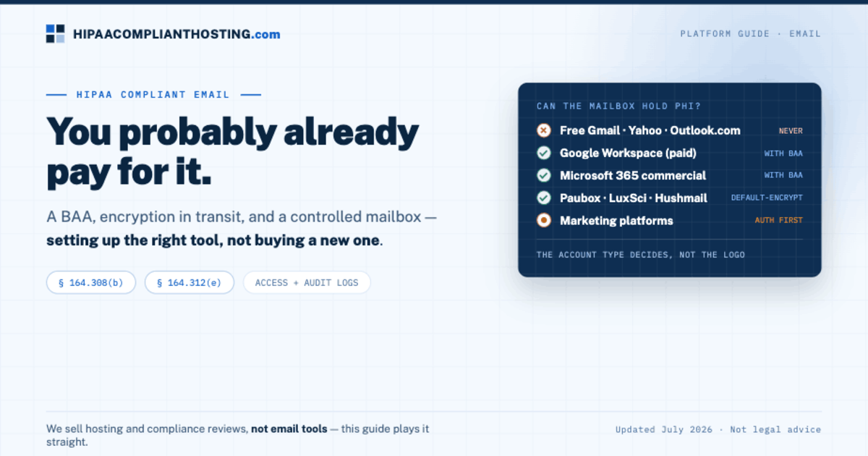Click the DEFAULT-ENCRYPT status label
This screenshot has width=868, height=456.
pyautogui.click(x=767, y=198)
